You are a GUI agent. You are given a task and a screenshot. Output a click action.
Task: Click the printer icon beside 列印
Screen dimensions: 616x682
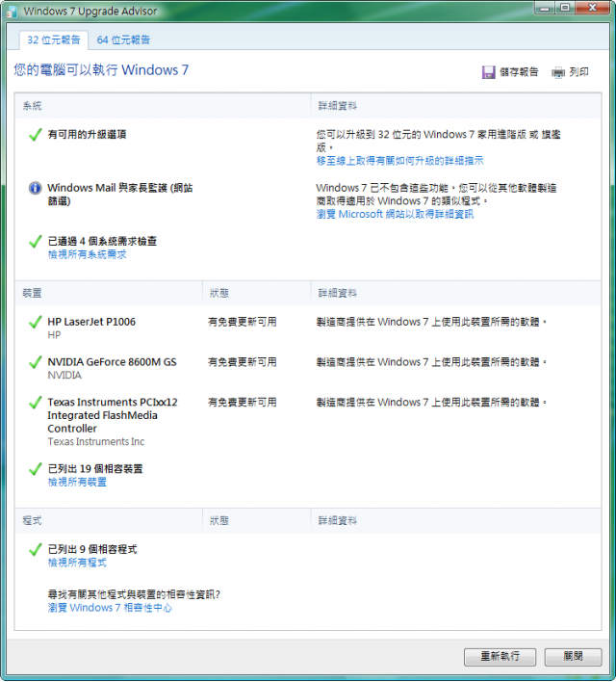558,72
